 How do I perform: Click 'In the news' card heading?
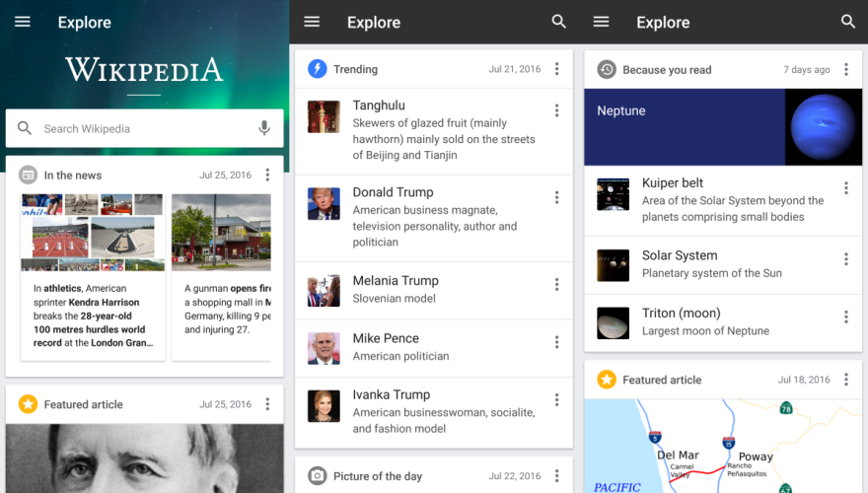coord(73,175)
